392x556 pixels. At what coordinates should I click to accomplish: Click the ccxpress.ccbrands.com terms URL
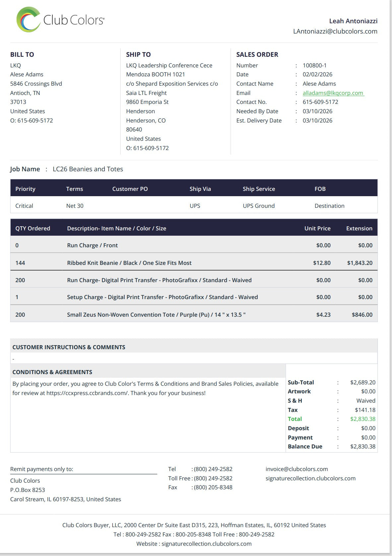click(x=87, y=393)
